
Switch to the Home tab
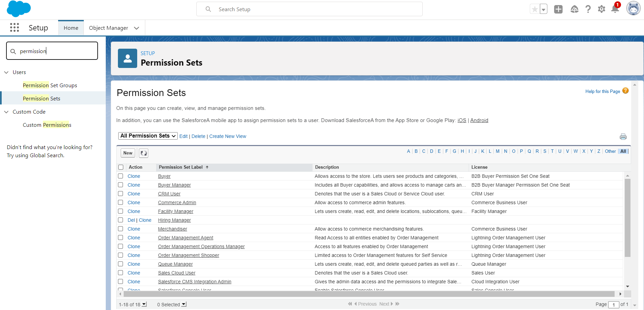click(x=71, y=28)
